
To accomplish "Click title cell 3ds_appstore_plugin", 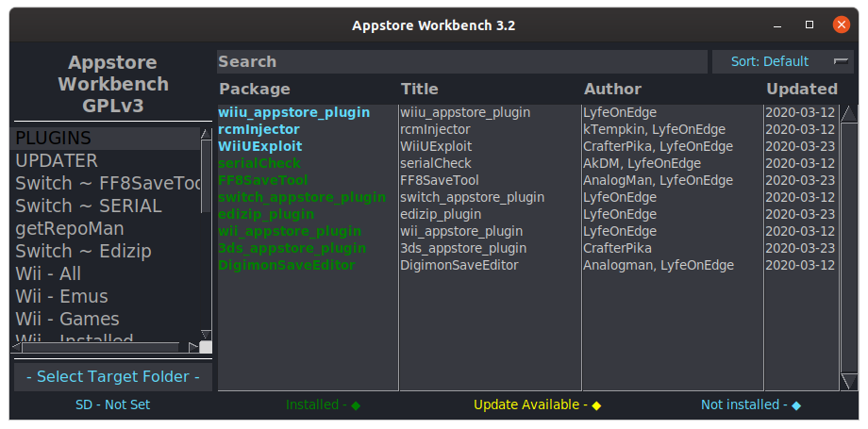I will [x=463, y=248].
